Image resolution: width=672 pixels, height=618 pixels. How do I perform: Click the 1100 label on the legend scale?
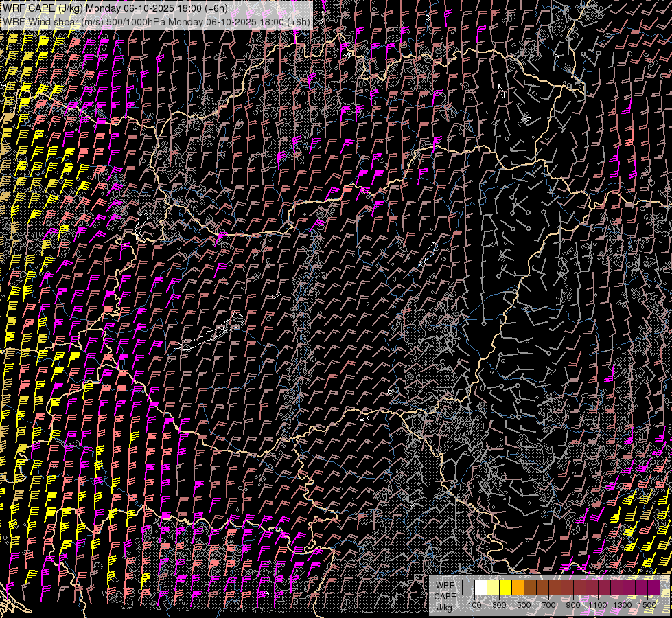[598, 604]
